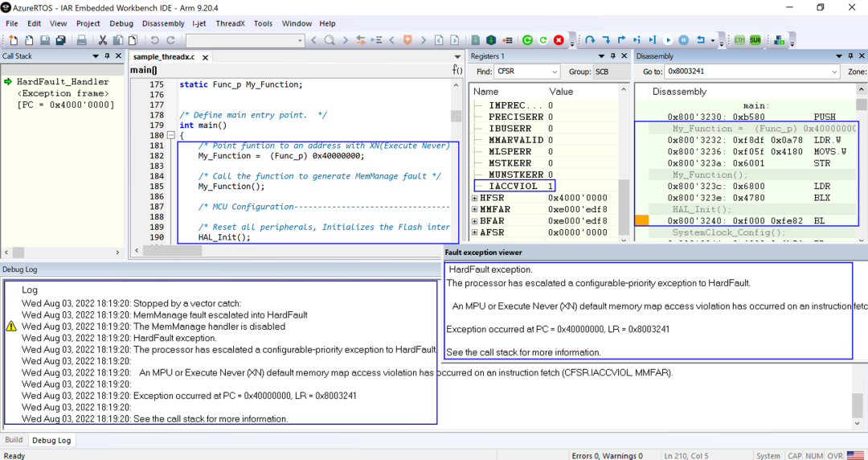The width and height of the screenshot is (868, 460).
Task: Click the Undo toolbar icon
Action: coord(155,40)
